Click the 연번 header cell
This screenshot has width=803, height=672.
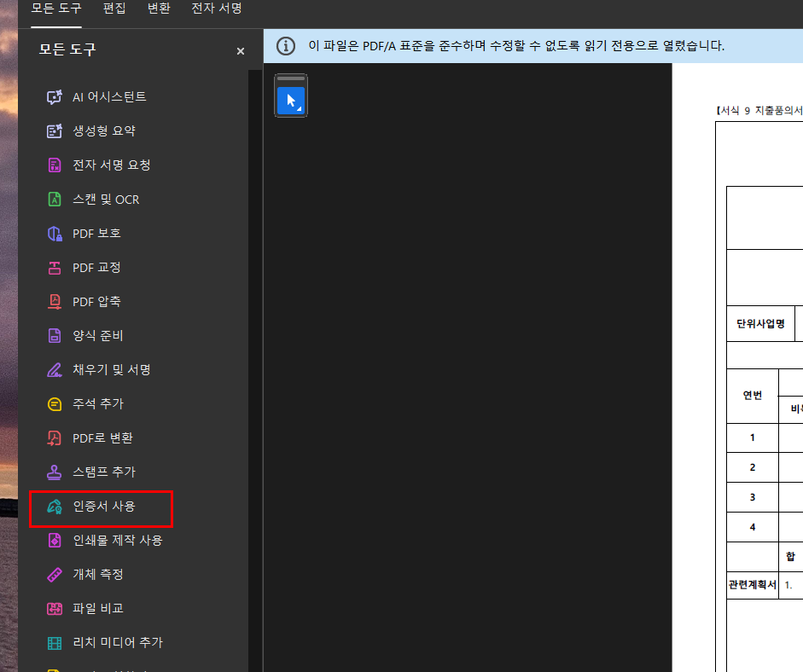point(753,396)
